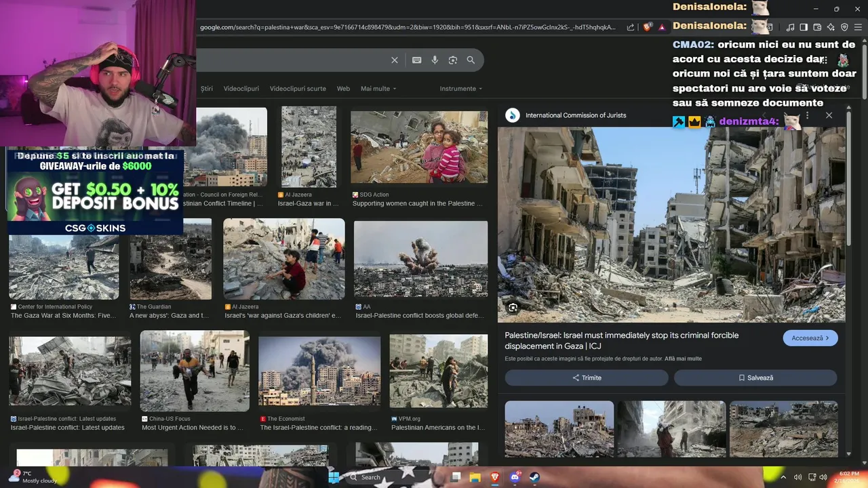This screenshot has width=868, height=488.
Task: Click the lens search icon on preview image
Action: (513, 308)
